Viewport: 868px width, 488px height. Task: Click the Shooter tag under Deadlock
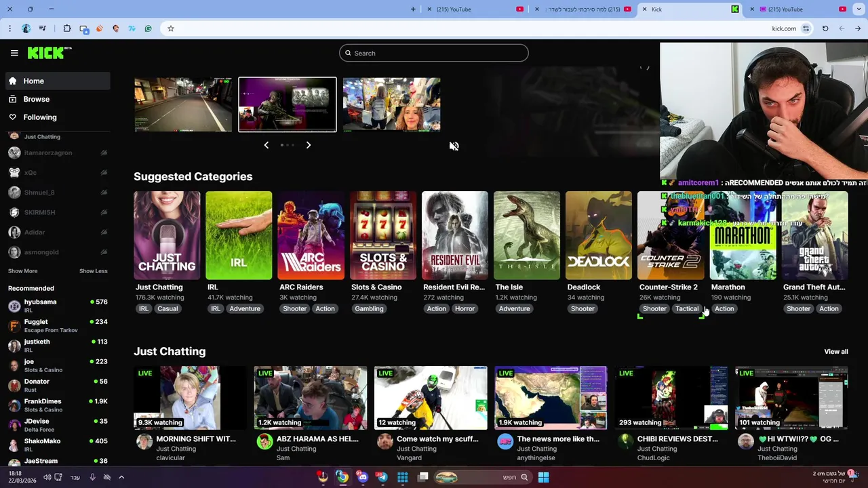(583, 308)
